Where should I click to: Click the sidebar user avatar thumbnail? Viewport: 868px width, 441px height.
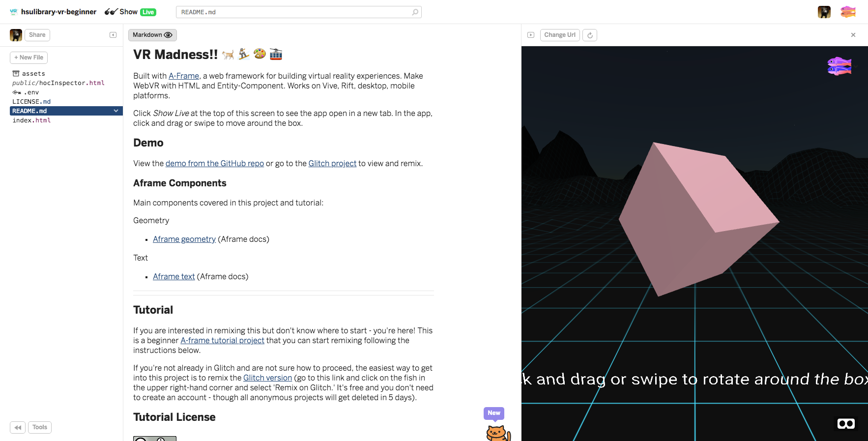click(16, 35)
